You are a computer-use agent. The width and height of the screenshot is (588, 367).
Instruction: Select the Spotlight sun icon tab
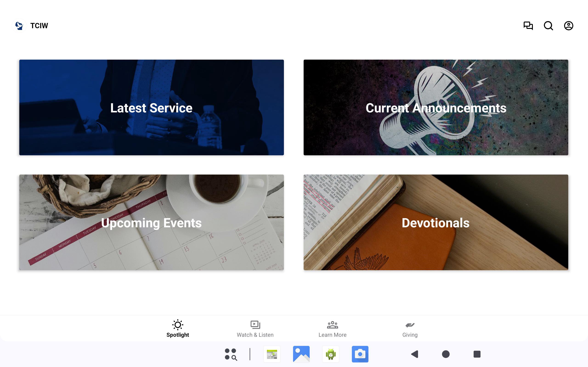pyautogui.click(x=178, y=328)
